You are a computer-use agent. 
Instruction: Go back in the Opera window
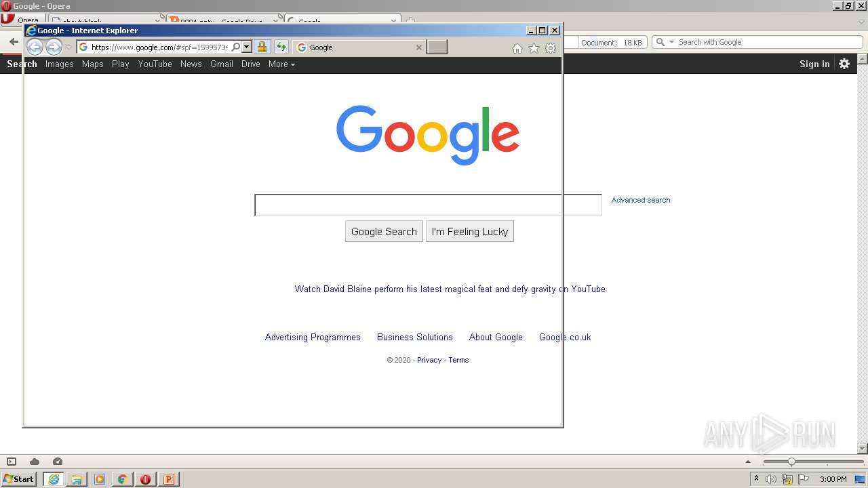click(x=13, y=42)
